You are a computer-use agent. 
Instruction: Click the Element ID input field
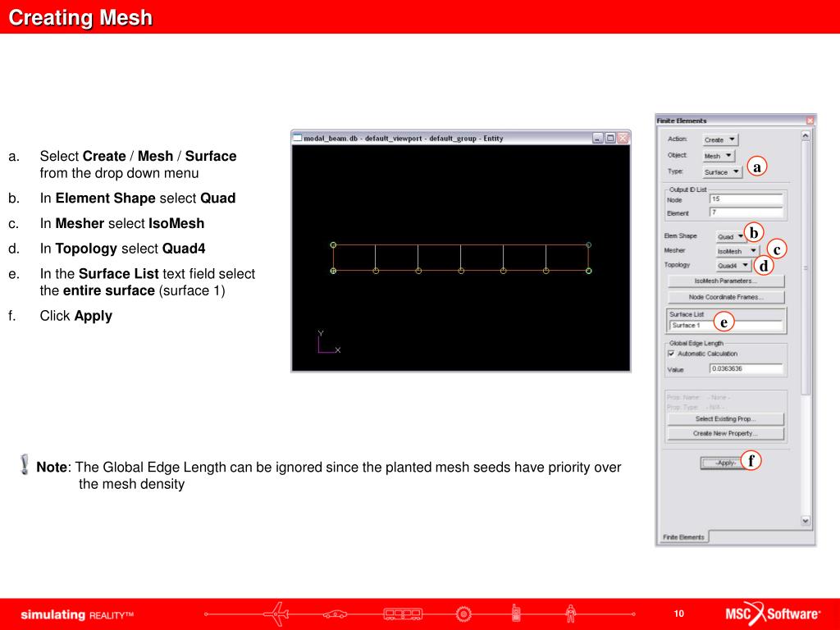[x=746, y=212]
